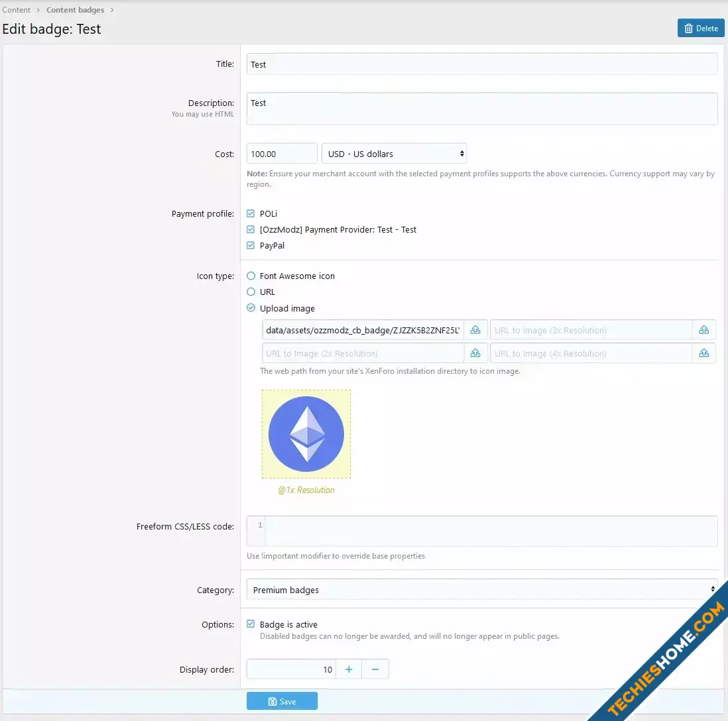728x721 pixels.
Task: Edit the Title input field
Action: click(481, 64)
